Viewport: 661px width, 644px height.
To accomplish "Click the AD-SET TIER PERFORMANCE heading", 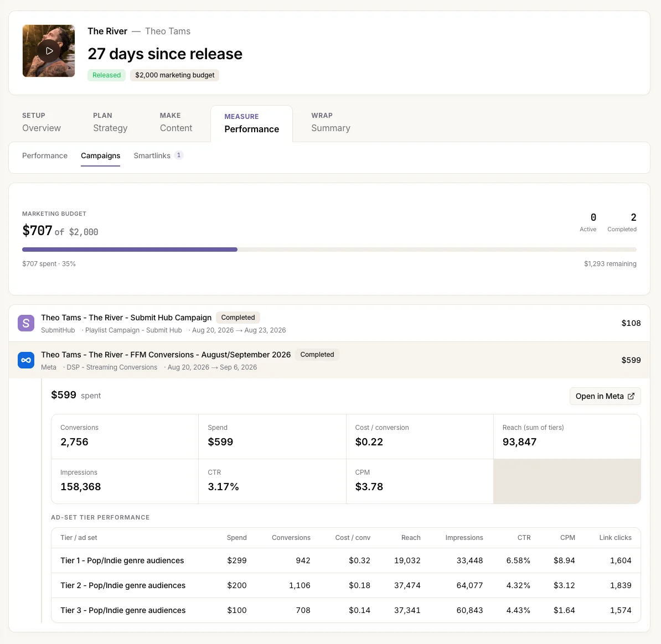I will coord(100,517).
